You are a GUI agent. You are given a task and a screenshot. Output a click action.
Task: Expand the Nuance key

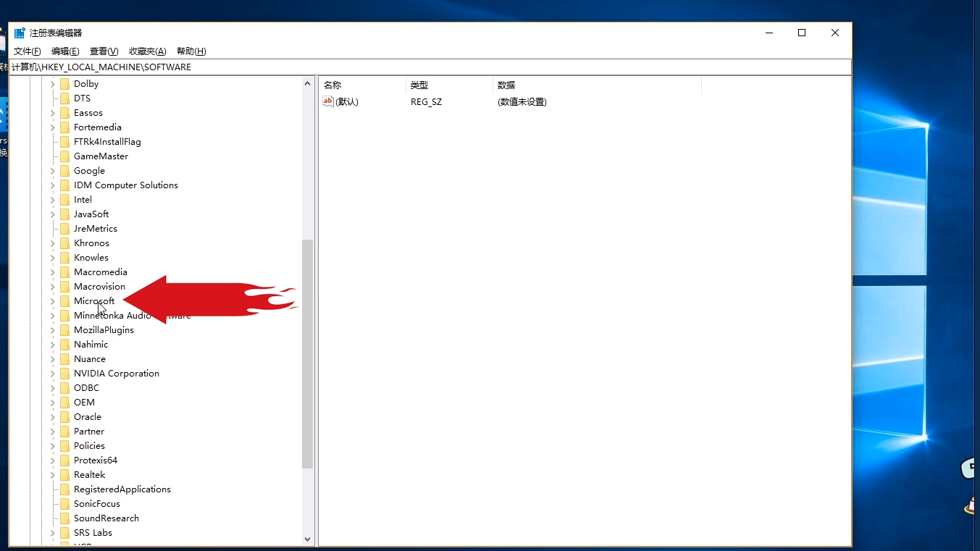point(52,359)
